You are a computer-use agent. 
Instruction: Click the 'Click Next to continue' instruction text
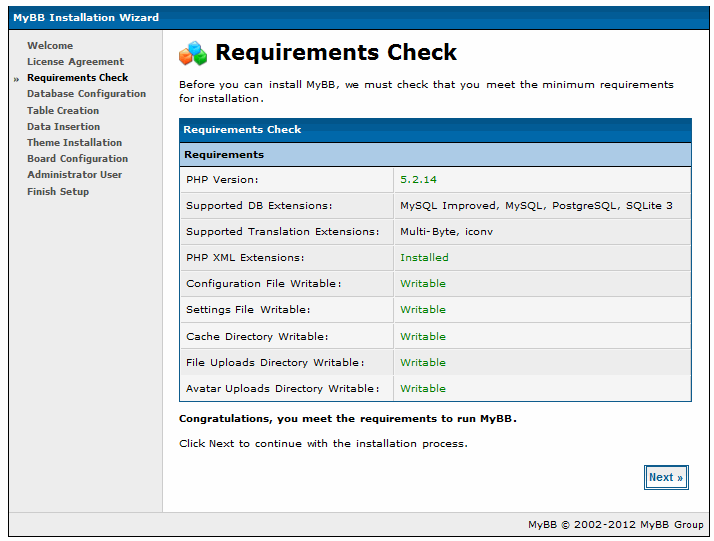point(323,444)
